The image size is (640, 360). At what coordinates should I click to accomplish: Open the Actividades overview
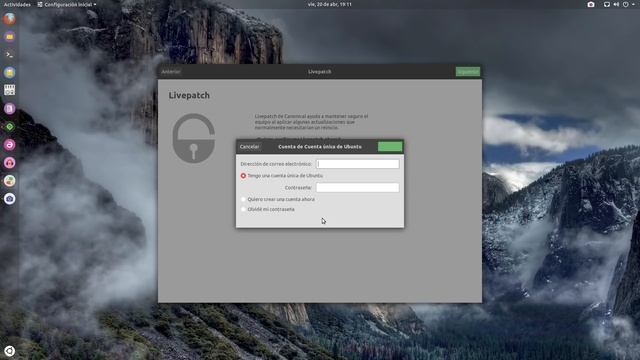click(17, 4)
